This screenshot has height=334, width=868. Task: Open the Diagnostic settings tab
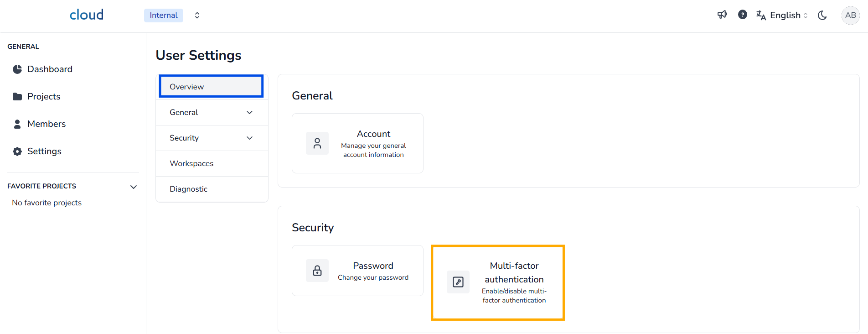pyautogui.click(x=188, y=189)
